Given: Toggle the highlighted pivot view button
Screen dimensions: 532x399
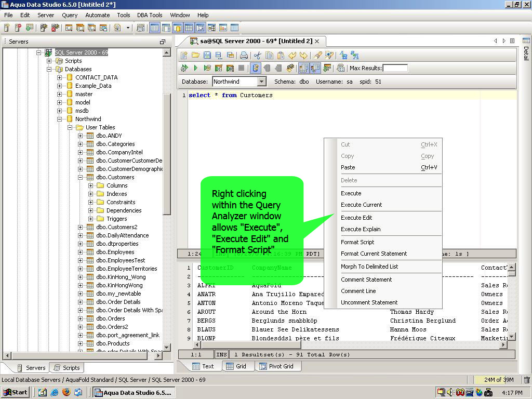Looking at the screenshot, I should click(x=201, y=28).
